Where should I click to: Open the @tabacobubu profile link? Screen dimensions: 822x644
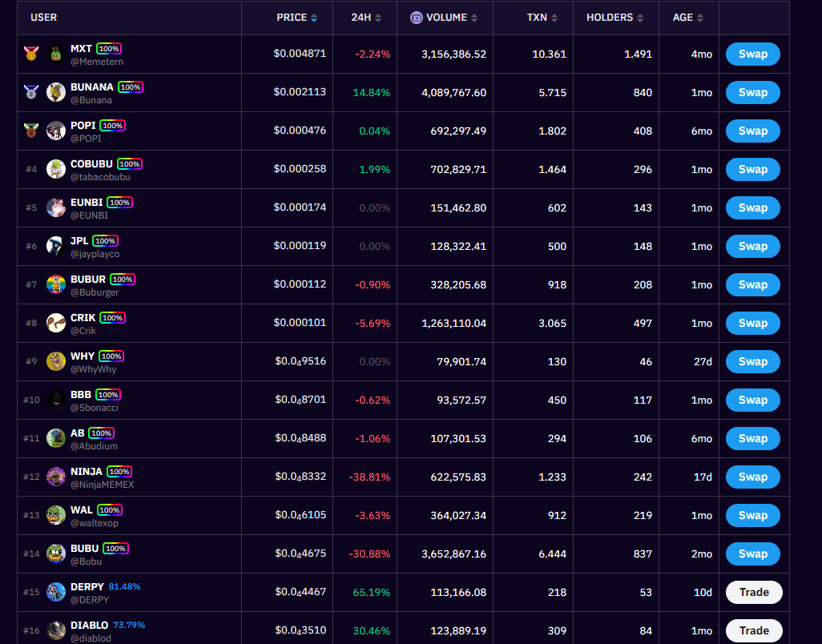[100, 177]
